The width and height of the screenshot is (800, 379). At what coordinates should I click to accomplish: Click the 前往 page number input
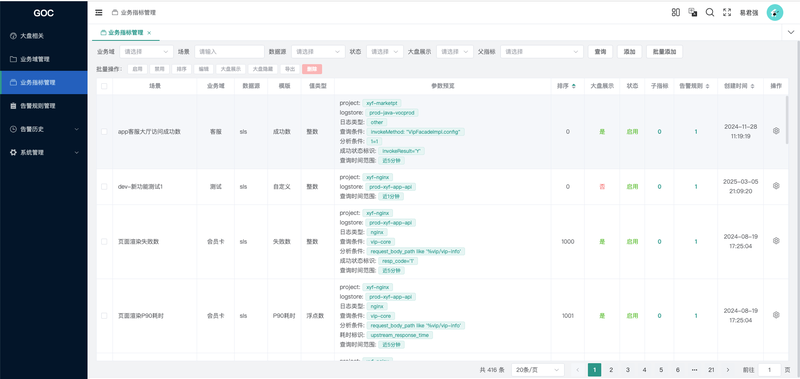tap(769, 370)
